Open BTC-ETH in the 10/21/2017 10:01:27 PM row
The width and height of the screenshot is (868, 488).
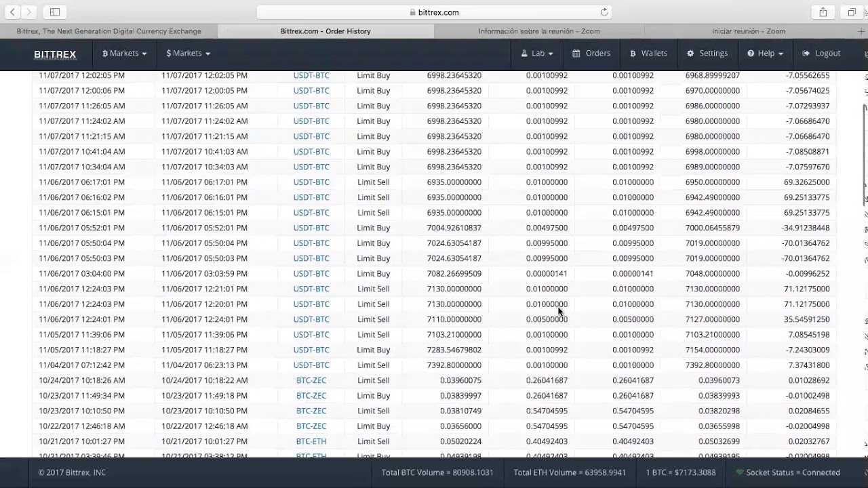click(311, 441)
